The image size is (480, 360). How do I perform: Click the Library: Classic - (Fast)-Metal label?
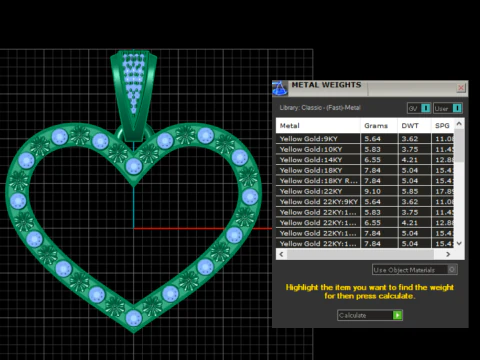320,108
